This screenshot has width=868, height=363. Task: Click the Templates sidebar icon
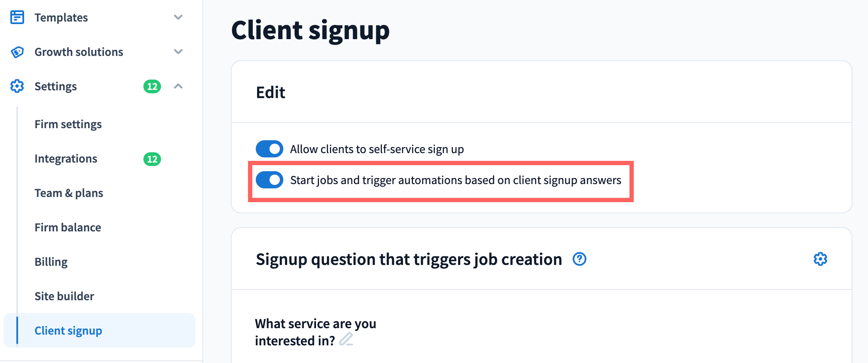tap(17, 17)
